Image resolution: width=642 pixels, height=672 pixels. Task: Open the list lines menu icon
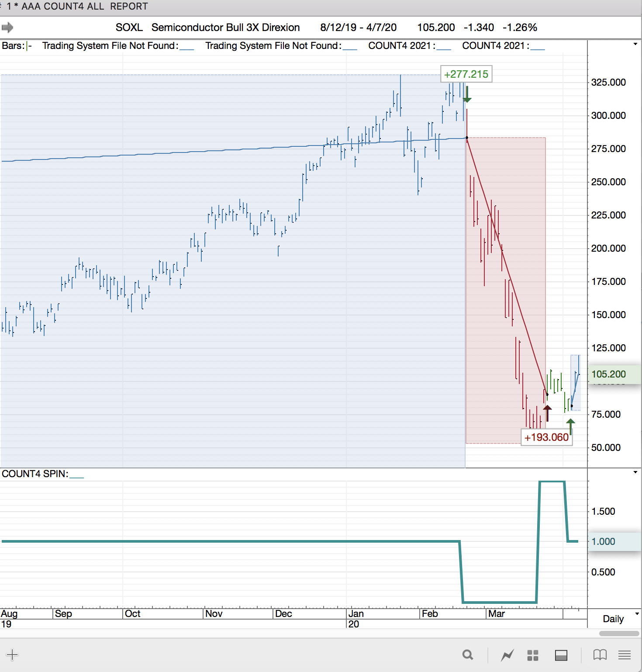click(625, 655)
